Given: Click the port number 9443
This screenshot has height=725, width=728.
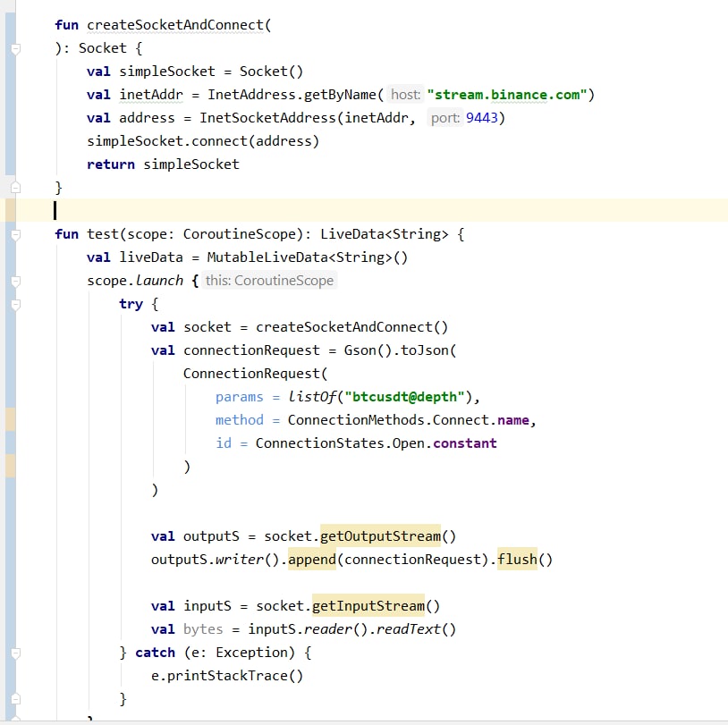Looking at the screenshot, I should point(481,118).
